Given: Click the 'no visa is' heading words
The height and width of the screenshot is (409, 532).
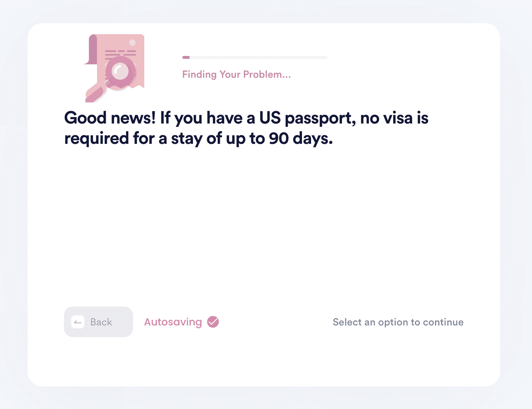Looking at the screenshot, I should (x=394, y=118).
